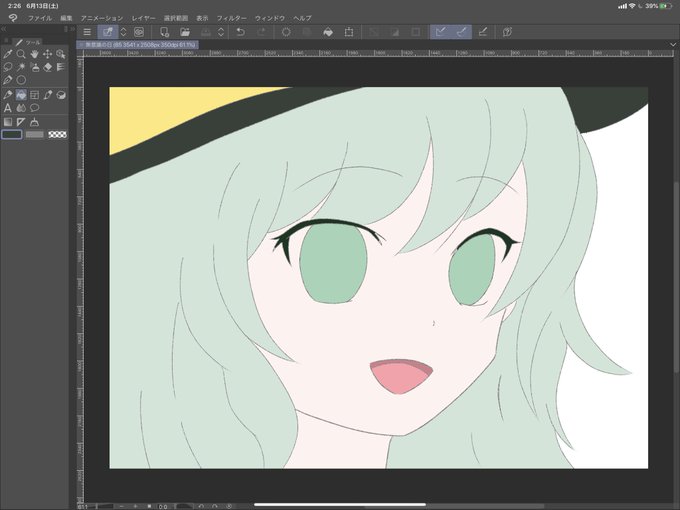Select the speed-lines figure tool
The height and width of the screenshot is (510, 680).
(61, 67)
